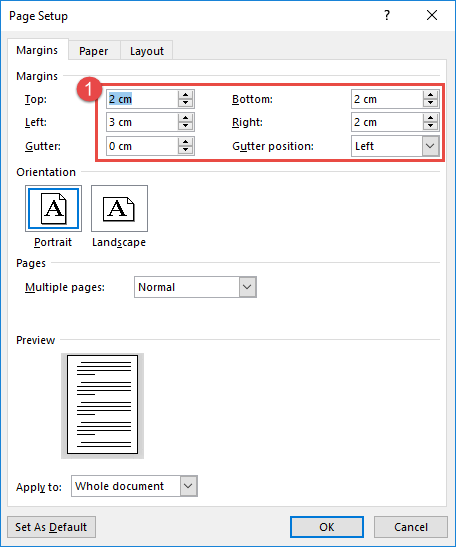Click the Right margin input field
The image size is (456, 547).
(387, 122)
